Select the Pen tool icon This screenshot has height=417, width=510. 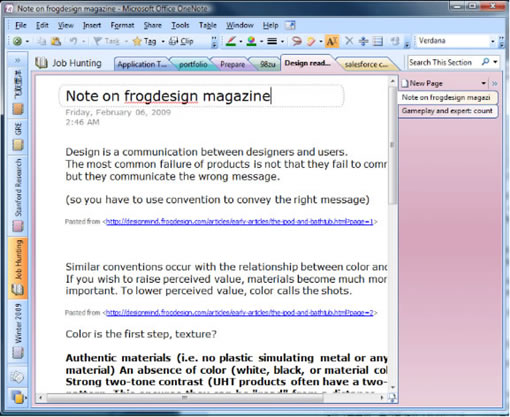click(231, 41)
